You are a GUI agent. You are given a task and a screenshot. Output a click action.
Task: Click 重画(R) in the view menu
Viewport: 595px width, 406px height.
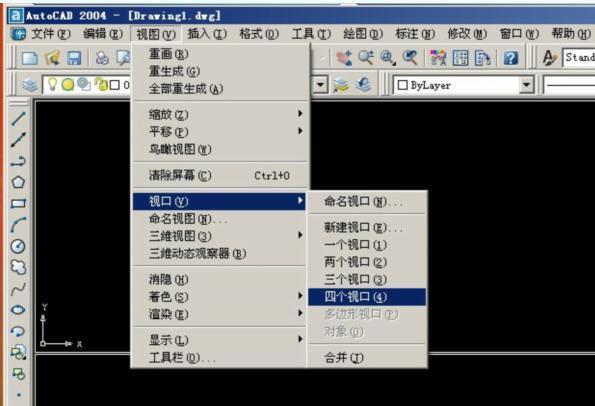click(x=220, y=54)
